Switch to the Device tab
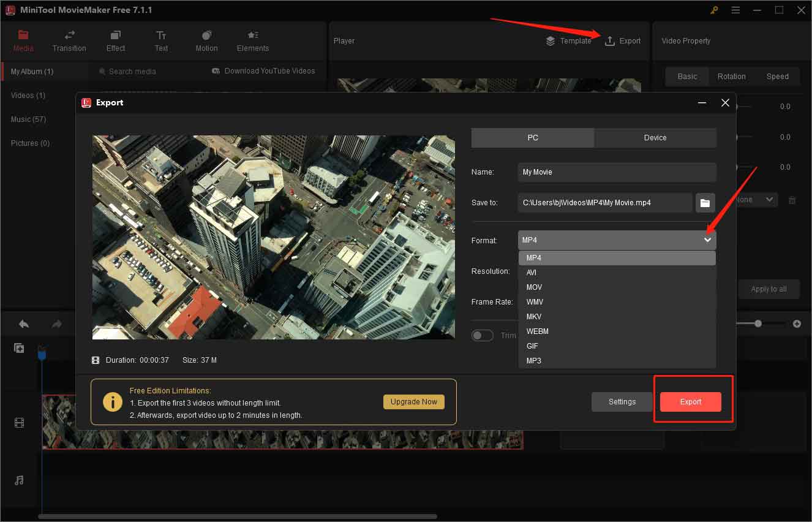The height and width of the screenshot is (522, 812). [x=655, y=137]
